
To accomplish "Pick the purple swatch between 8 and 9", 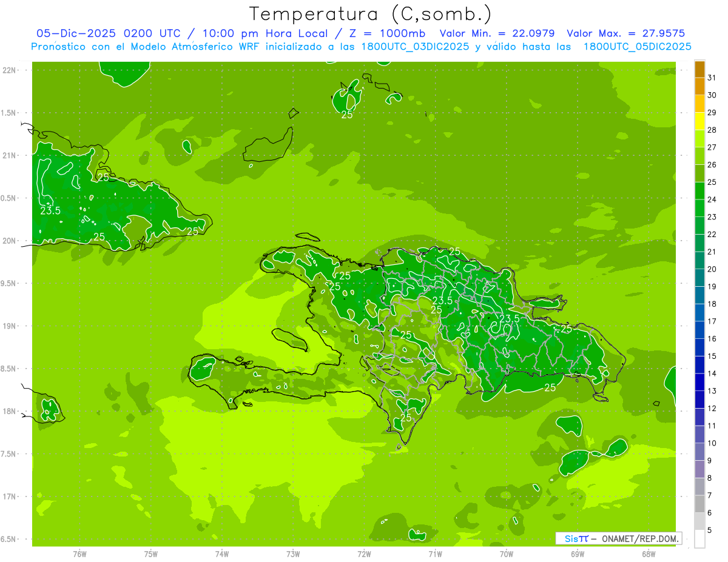I will tap(699, 469).
